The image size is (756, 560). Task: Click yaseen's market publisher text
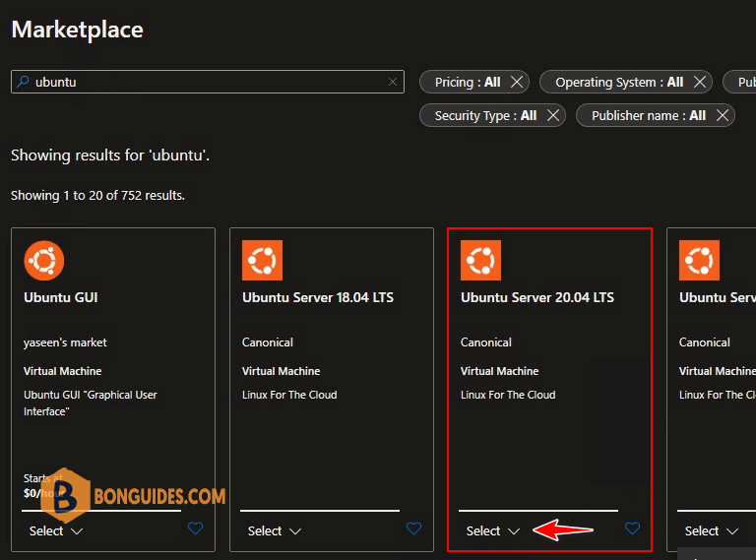[65, 342]
